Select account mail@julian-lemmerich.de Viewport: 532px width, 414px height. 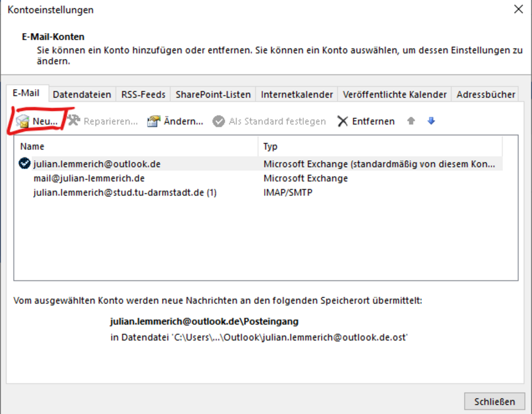(x=89, y=178)
